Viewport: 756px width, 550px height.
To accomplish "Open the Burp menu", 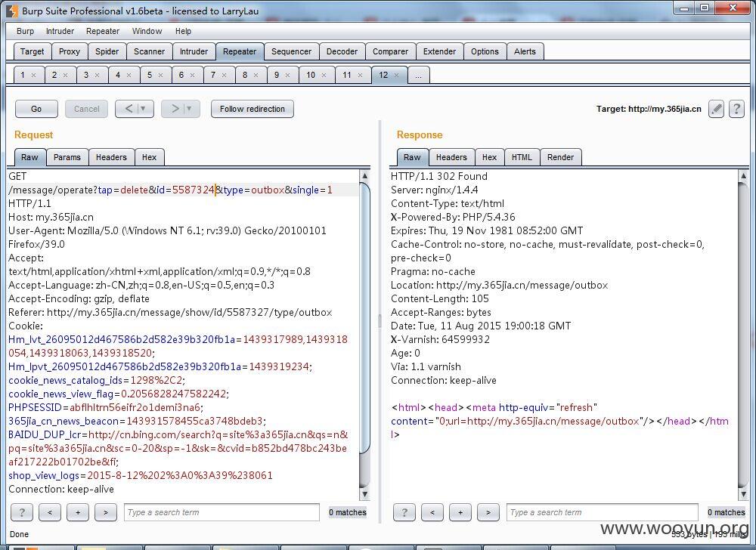I will 25,31.
